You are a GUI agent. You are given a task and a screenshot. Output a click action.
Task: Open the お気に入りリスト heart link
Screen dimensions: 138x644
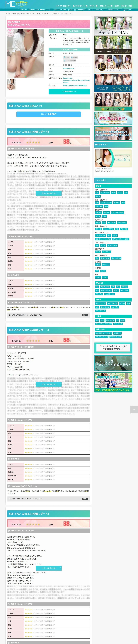45,10
